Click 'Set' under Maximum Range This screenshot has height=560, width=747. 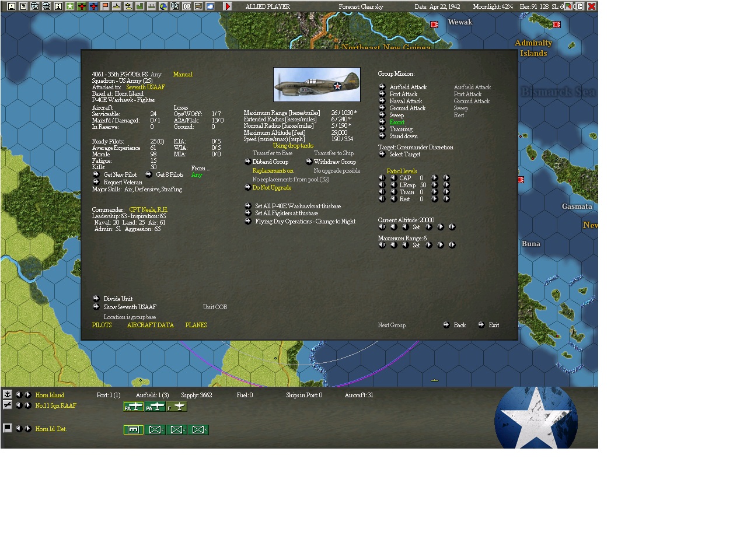click(416, 245)
